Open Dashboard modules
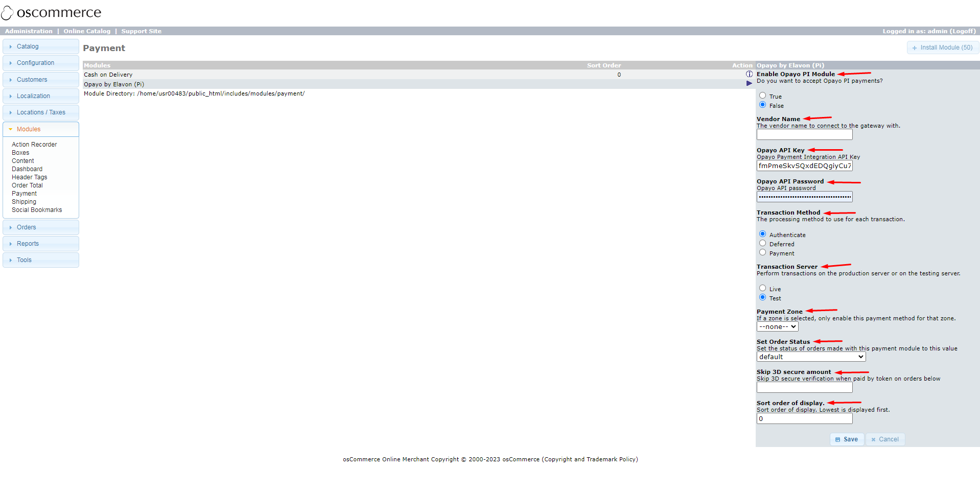 coord(27,169)
